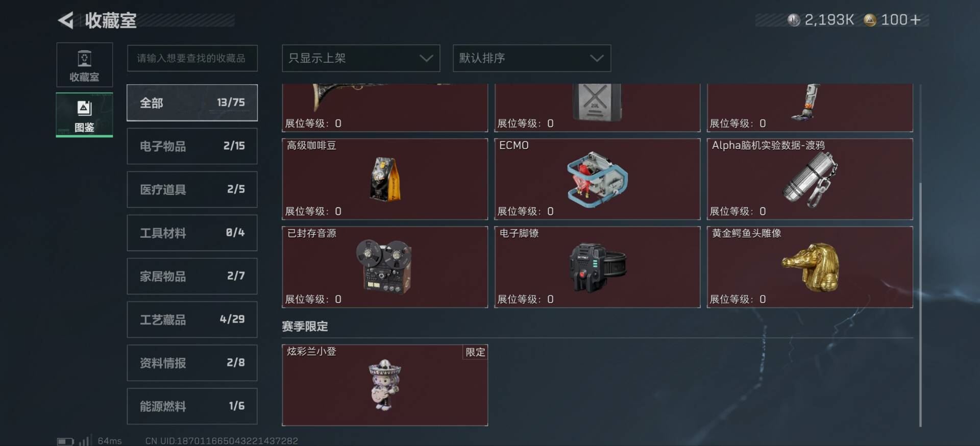This screenshot has width=980, height=446.
Task: Click the silver coin currency icon
Action: pyautogui.click(x=793, y=20)
